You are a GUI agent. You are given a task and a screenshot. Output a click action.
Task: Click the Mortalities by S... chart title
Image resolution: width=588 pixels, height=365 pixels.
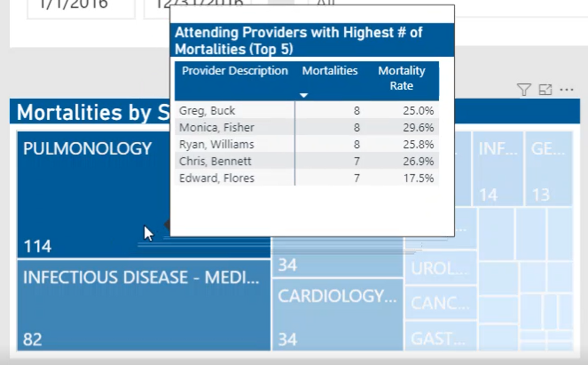pos(93,112)
